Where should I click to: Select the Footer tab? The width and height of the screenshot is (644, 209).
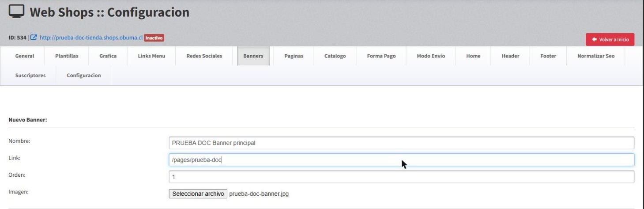tap(548, 56)
